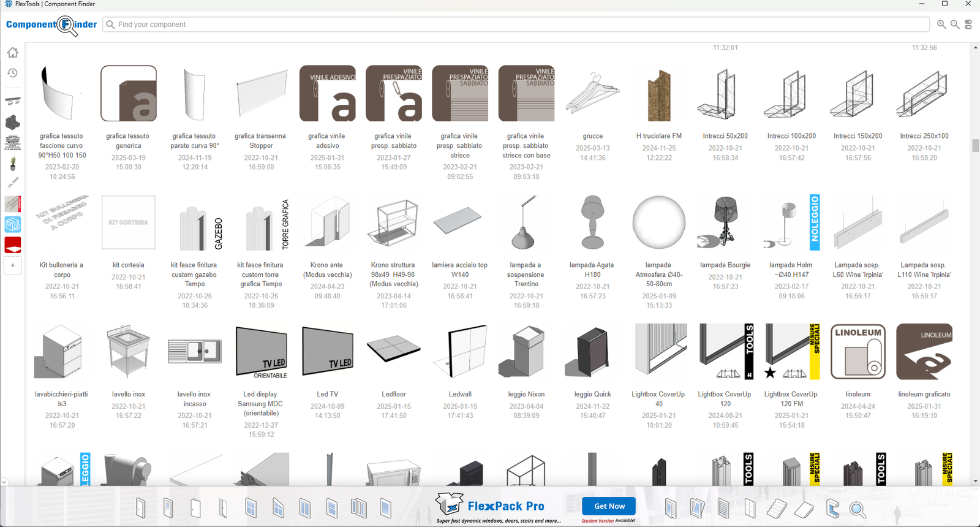Image resolution: width=980 pixels, height=527 pixels.
Task: Click the zoom in magnifier icon
Action: pyautogui.click(x=941, y=25)
